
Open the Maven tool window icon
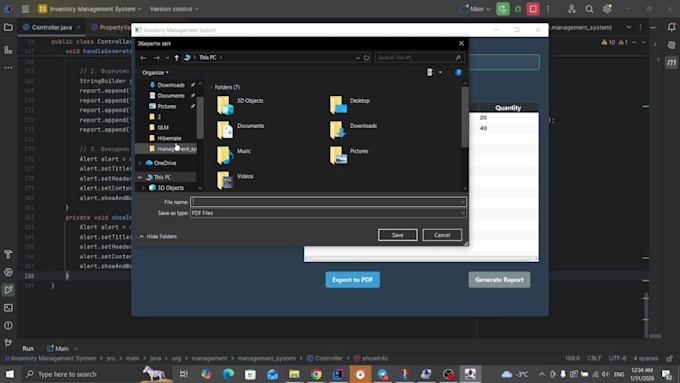pos(671,62)
